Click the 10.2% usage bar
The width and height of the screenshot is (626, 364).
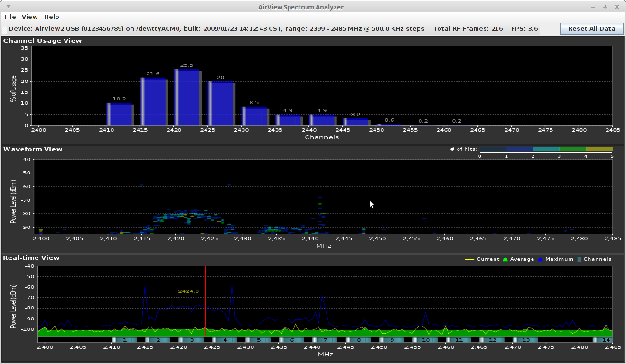[x=120, y=114]
